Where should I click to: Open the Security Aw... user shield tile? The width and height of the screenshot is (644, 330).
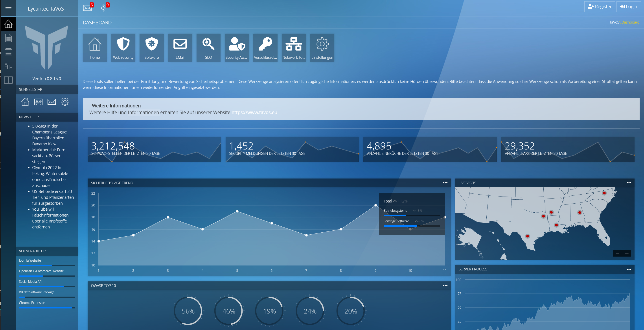(237, 47)
